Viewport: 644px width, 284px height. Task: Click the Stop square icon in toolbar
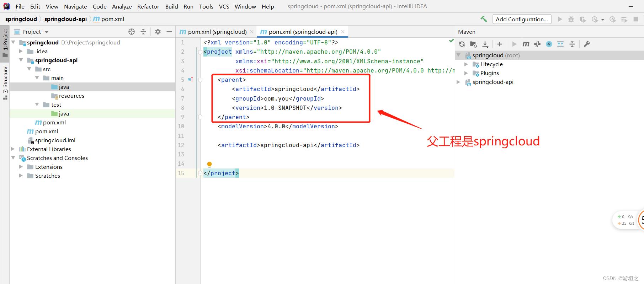pyautogui.click(x=636, y=19)
